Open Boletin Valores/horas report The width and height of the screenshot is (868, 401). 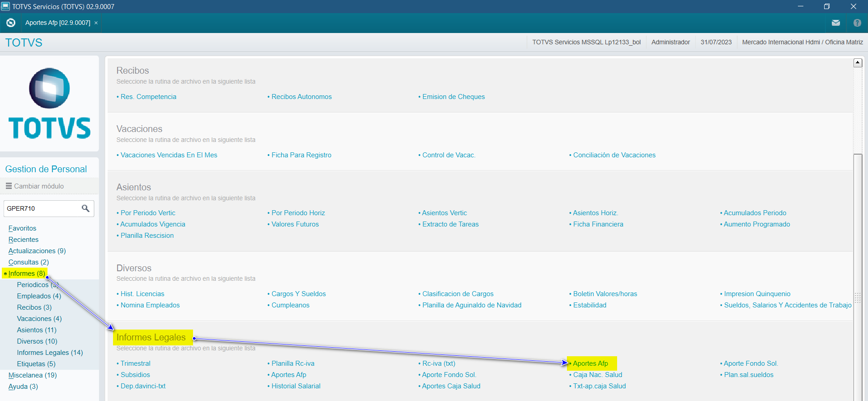tap(605, 294)
